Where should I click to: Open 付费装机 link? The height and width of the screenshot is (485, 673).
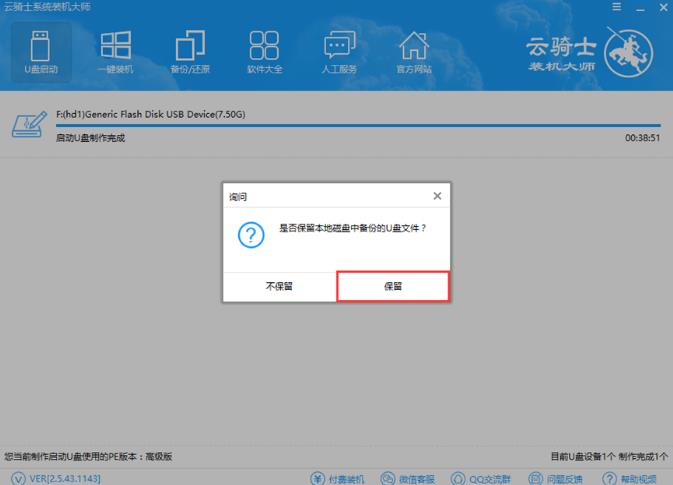pyautogui.click(x=337, y=479)
